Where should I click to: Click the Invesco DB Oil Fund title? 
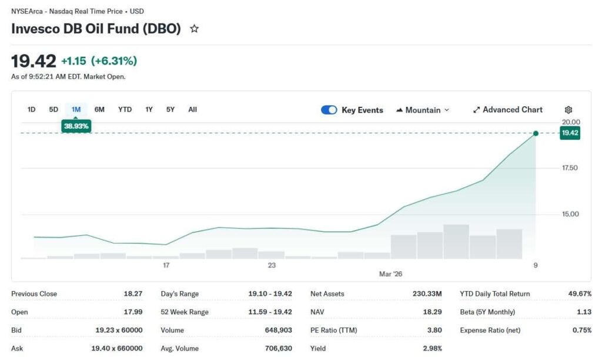[96, 29]
